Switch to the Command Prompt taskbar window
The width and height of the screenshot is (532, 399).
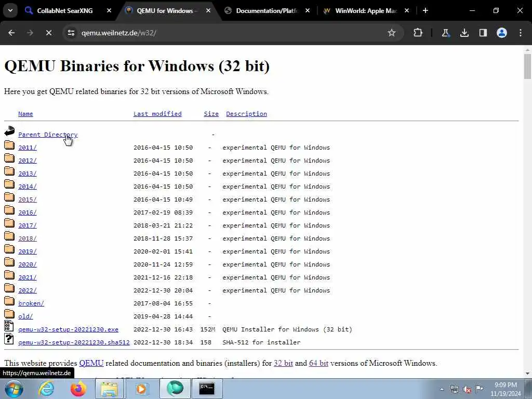pyautogui.click(x=207, y=389)
